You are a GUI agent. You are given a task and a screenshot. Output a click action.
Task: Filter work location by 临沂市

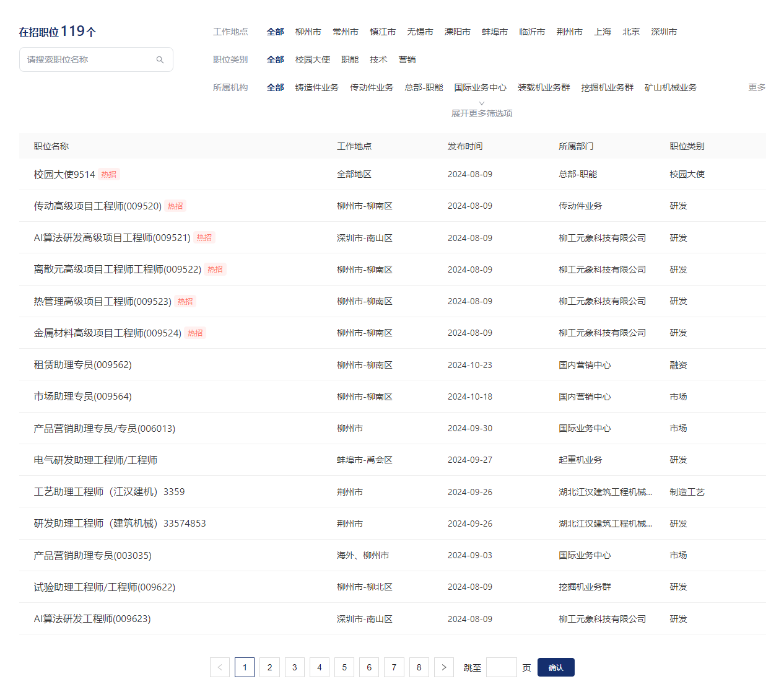pos(532,32)
